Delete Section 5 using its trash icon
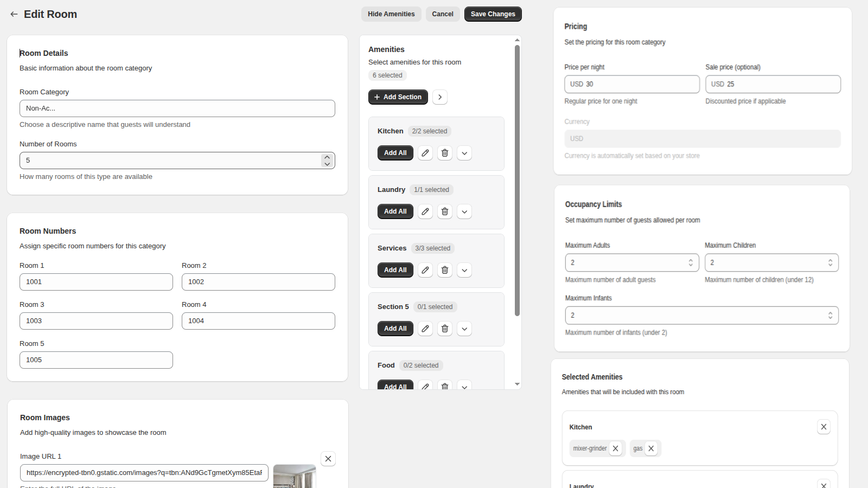The height and width of the screenshot is (488, 868). click(444, 329)
